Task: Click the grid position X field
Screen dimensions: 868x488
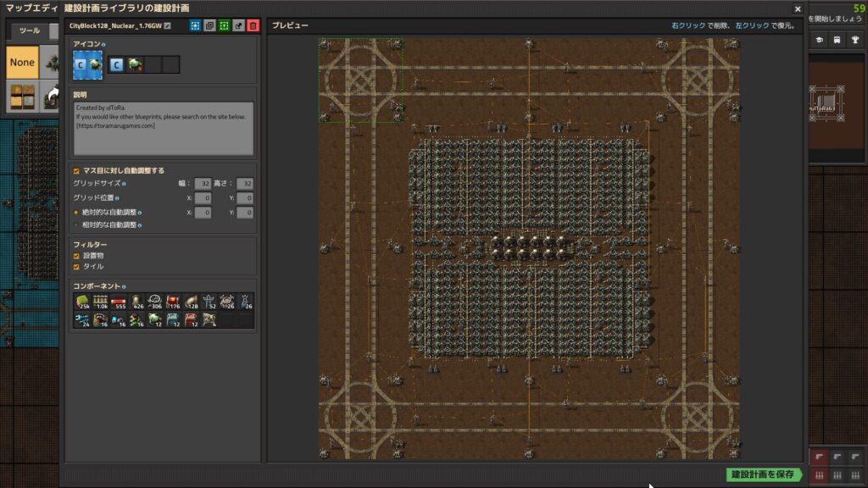Action: pyautogui.click(x=203, y=197)
